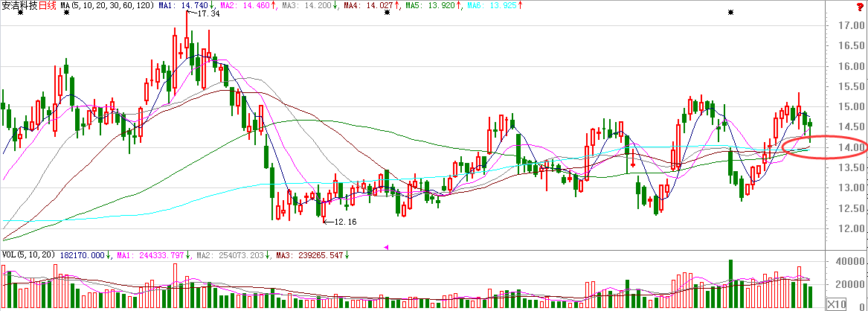The height and width of the screenshot is (311, 868).
Task: Click the 安洁科技 stock name label
Action: (x=19, y=5)
